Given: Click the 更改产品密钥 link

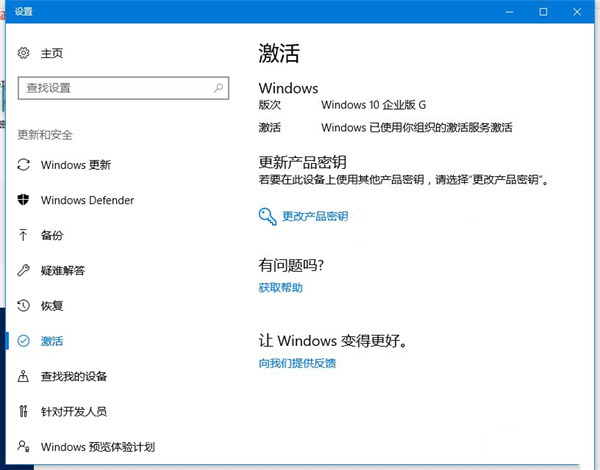Looking at the screenshot, I should click(314, 216).
